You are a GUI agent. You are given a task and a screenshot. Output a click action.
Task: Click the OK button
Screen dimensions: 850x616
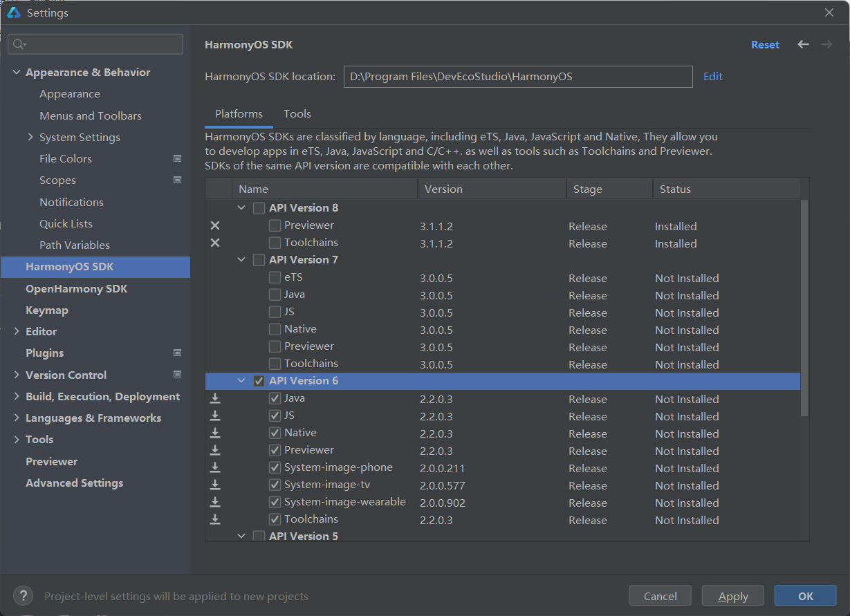point(806,596)
